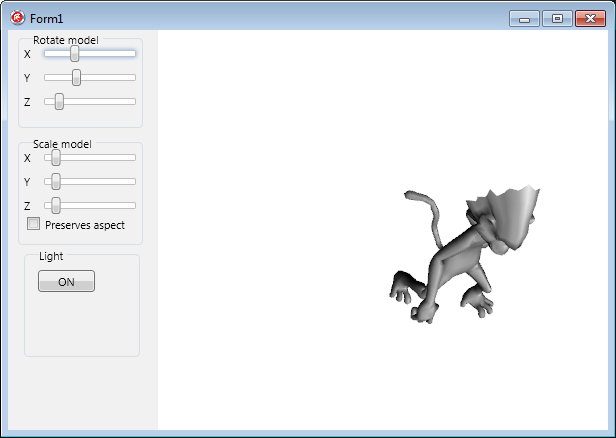Click the Scale model X slider thumb

point(56,158)
